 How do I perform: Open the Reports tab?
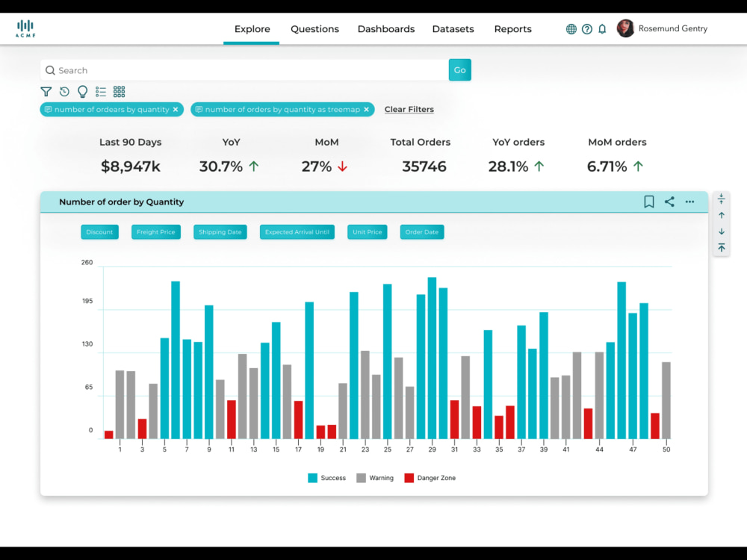[x=512, y=29]
